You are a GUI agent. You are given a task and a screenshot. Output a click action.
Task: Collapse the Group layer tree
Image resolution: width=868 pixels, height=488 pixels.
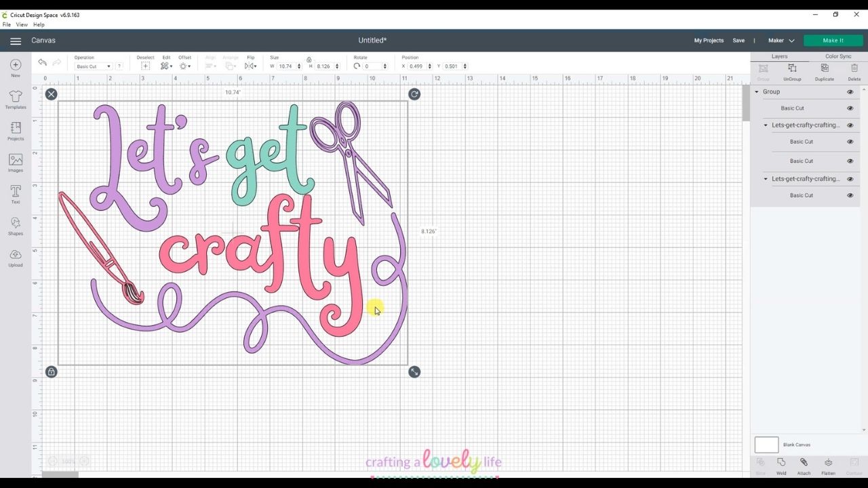[x=757, y=91]
